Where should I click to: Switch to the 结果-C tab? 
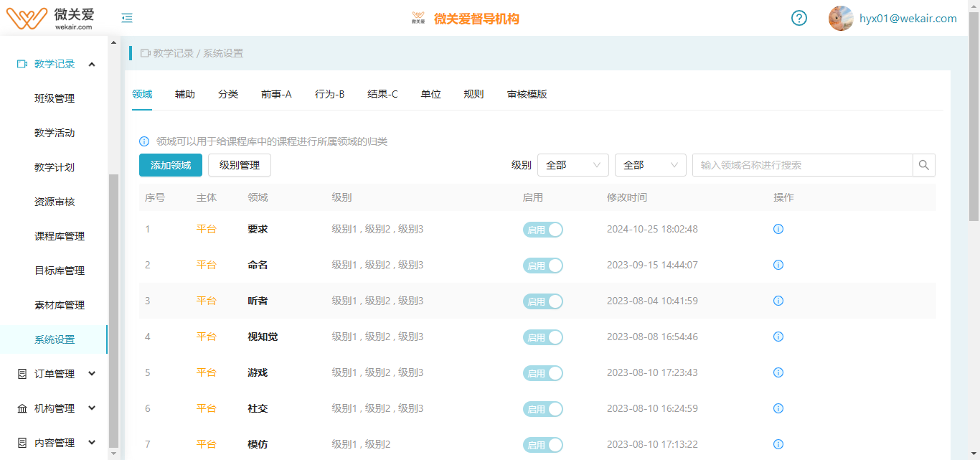[x=382, y=94]
